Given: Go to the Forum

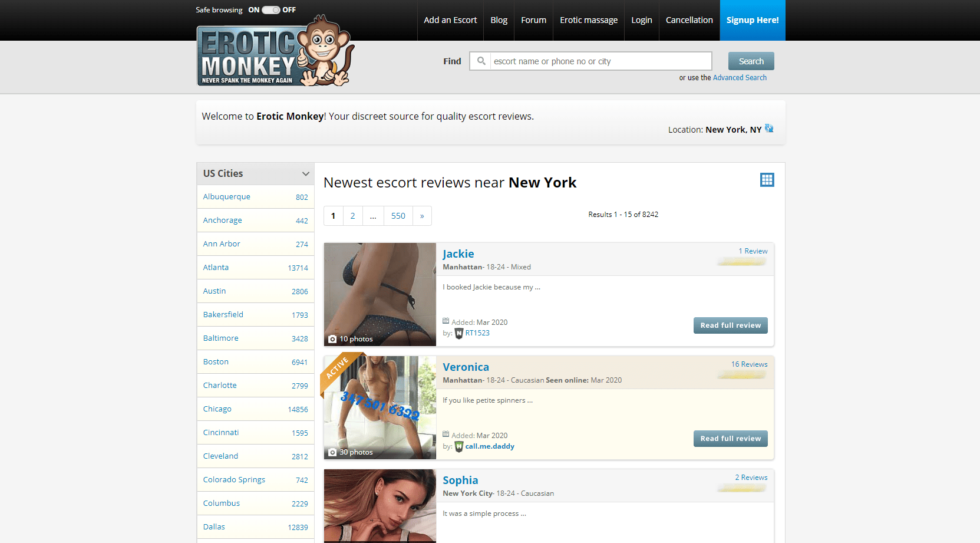Looking at the screenshot, I should [x=533, y=20].
